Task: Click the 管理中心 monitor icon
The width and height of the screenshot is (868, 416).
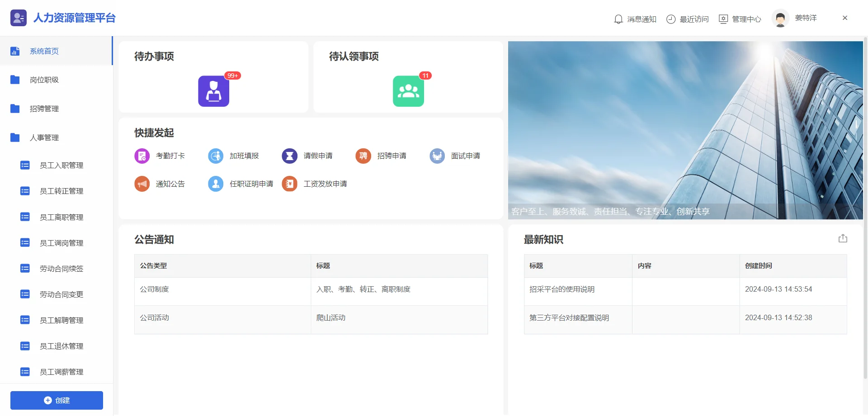Action: [723, 19]
